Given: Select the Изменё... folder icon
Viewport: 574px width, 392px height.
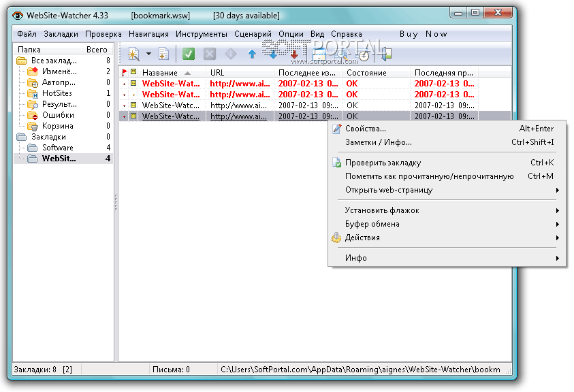Looking at the screenshot, I should pos(33,71).
